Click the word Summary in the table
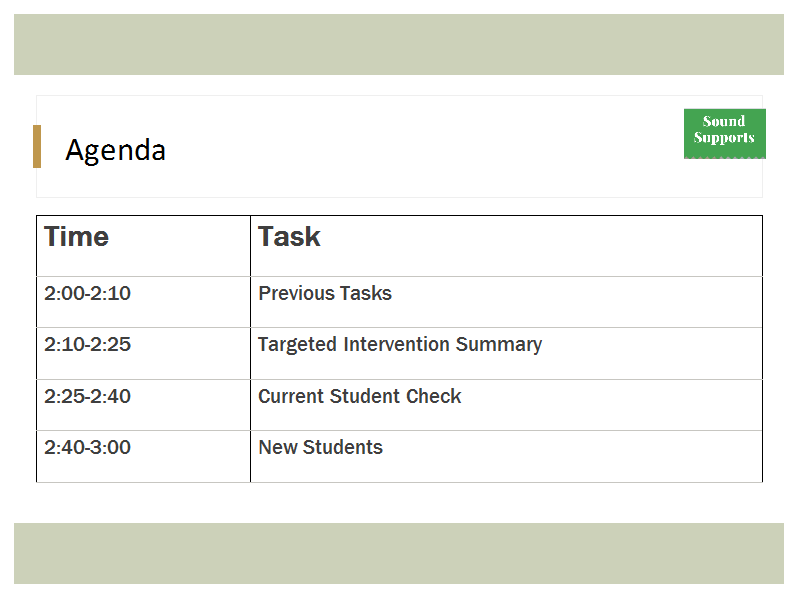 tap(499, 345)
